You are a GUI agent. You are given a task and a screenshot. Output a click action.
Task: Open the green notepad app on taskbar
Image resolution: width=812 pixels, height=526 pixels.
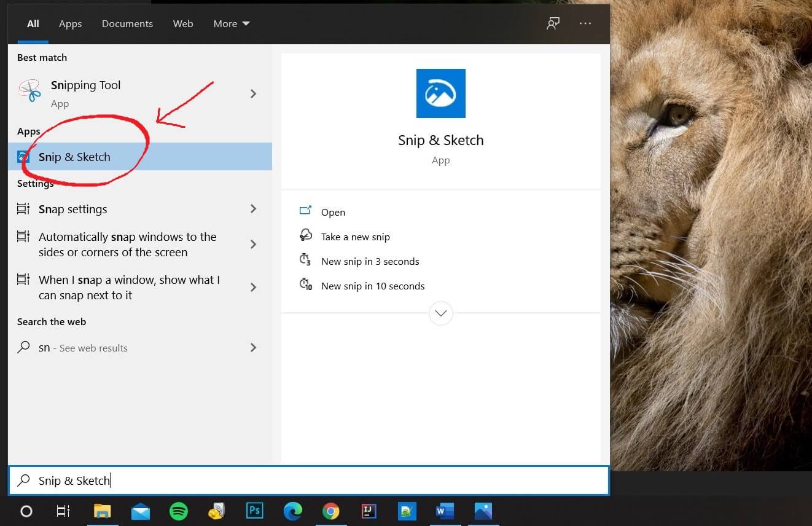(407, 511)
